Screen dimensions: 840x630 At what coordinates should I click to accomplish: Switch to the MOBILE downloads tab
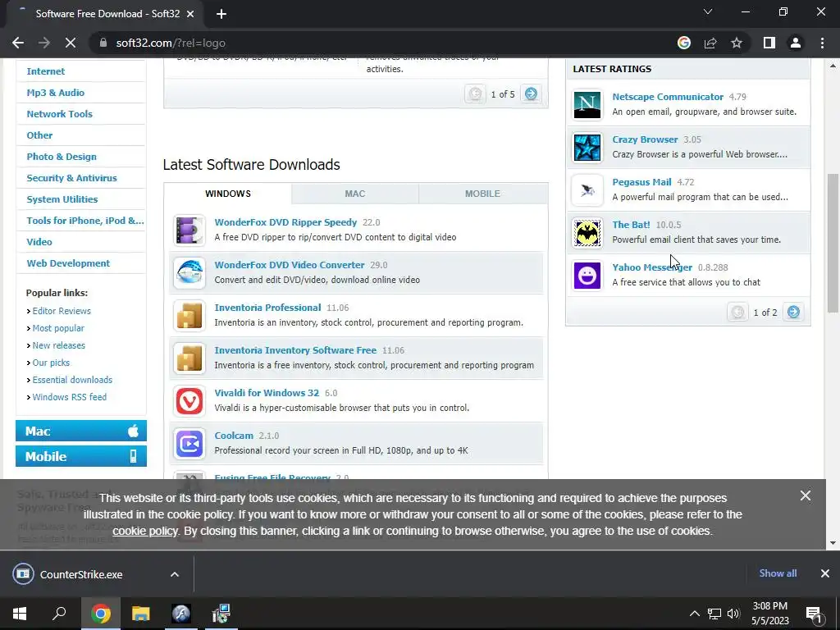pyautogui.click(x=482, y=194)
